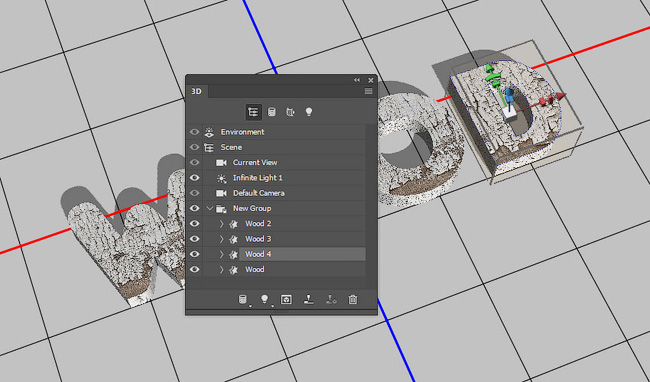Image resolution: width=650 pixels, height=382 pixels.
Task: Filter 3D panel by meshes
Action: pos(272,112)
